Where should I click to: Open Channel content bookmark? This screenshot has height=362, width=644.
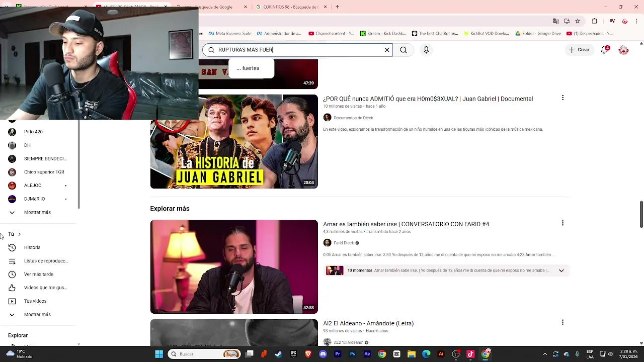tap(331, 34)
